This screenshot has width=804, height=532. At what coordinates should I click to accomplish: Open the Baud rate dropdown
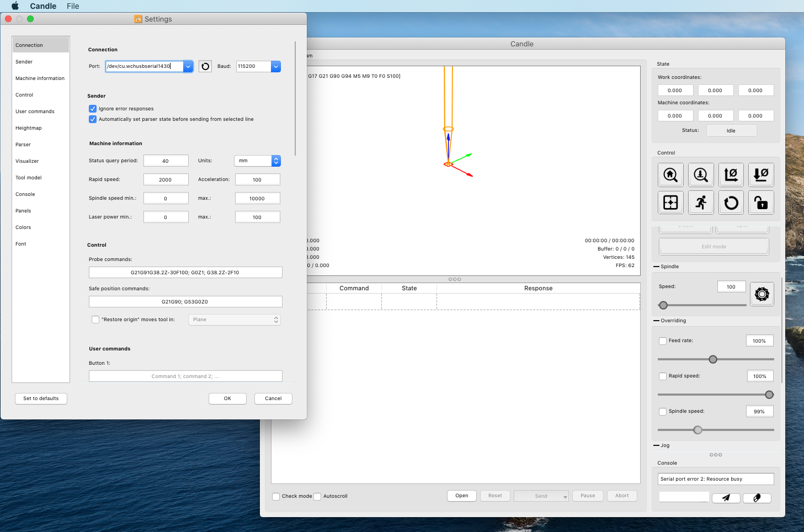[x=276, y=66]
